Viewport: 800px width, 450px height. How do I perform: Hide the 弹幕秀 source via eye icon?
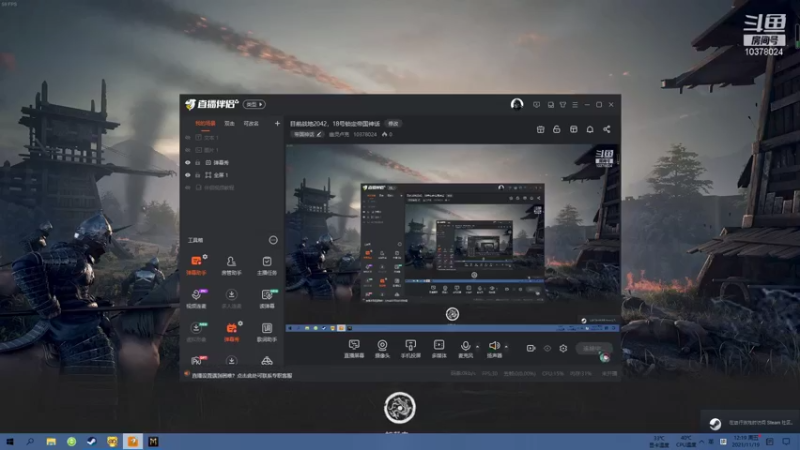point(188,163)
